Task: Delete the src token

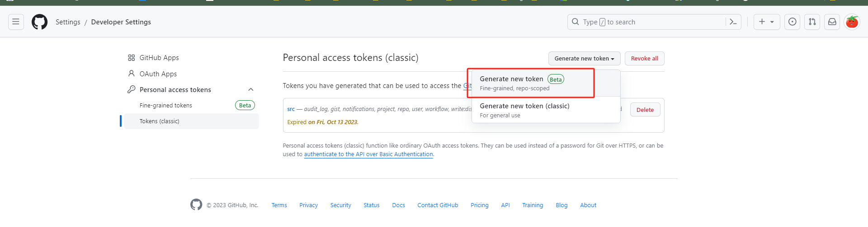Action: (645, 110)
